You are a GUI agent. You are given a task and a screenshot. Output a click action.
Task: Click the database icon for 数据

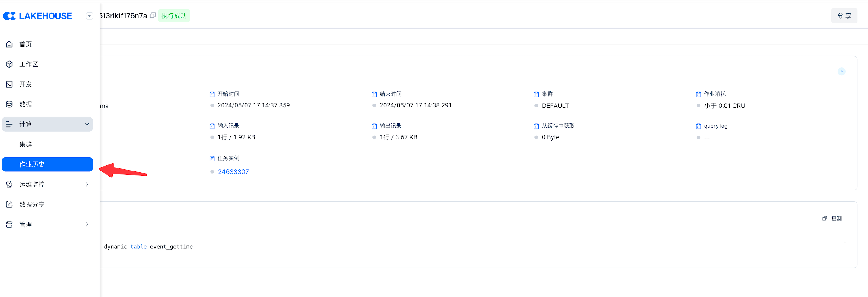(x=9, y=104)
